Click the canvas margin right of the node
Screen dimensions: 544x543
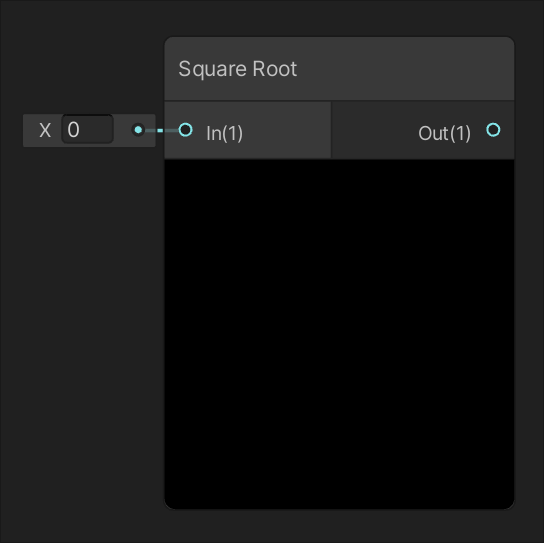tap(529, 271)
